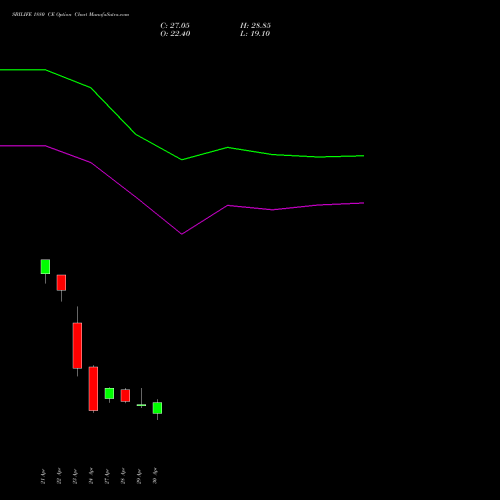Click the low value L: 19.10

tap(255, 34)
